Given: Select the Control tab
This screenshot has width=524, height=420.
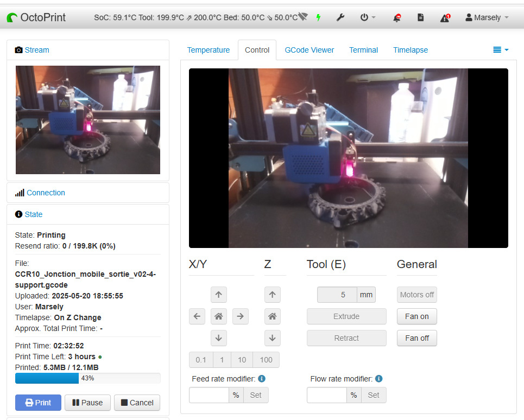Looking at the screenshot, I should pyautogui.click(x=257, y=50).
